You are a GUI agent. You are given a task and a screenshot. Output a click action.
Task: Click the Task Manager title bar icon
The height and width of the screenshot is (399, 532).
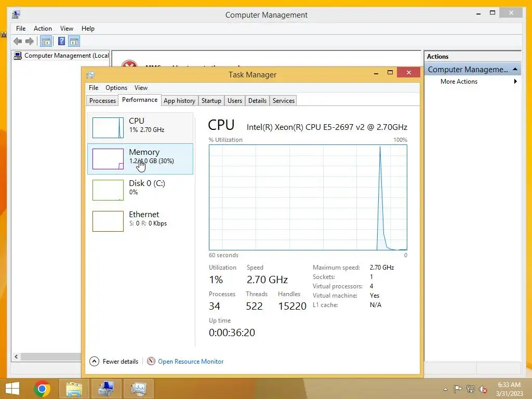pos(90,75)
